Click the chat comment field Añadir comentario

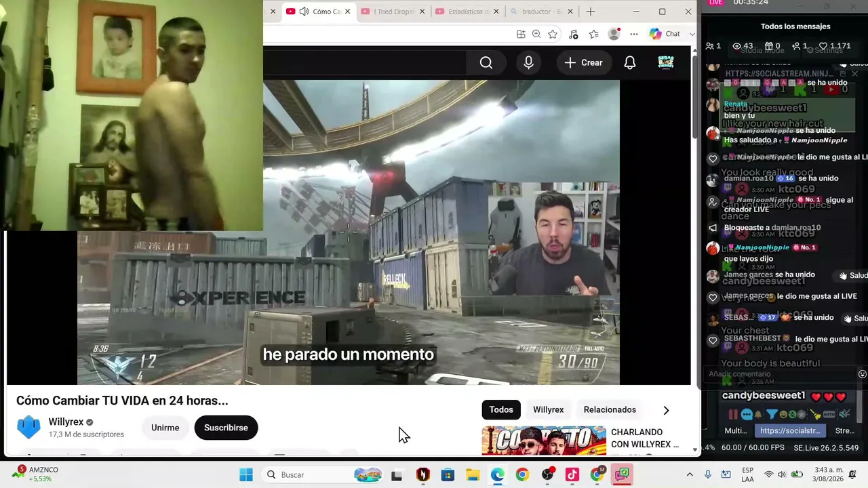(780, 374)
